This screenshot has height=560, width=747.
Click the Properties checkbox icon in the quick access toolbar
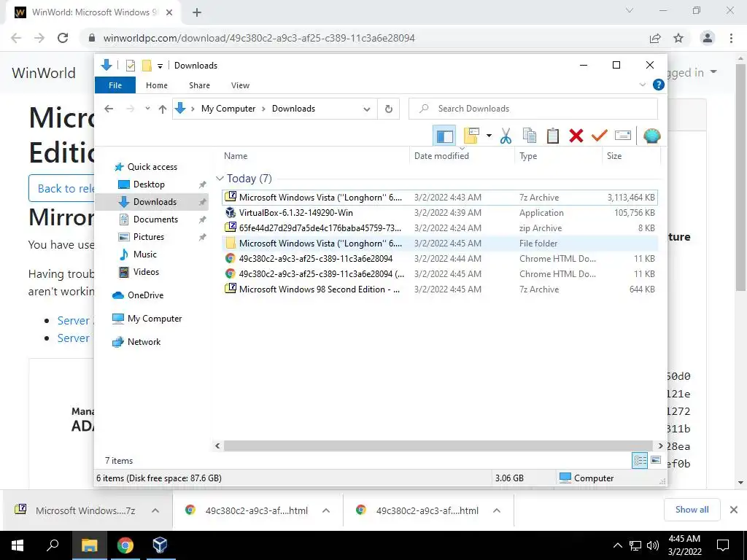130,66
